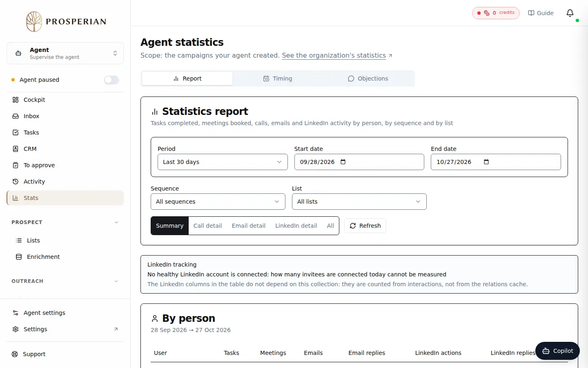Open Lists under Prospect
The image size is (588, 368).
(x=67, y=240)
